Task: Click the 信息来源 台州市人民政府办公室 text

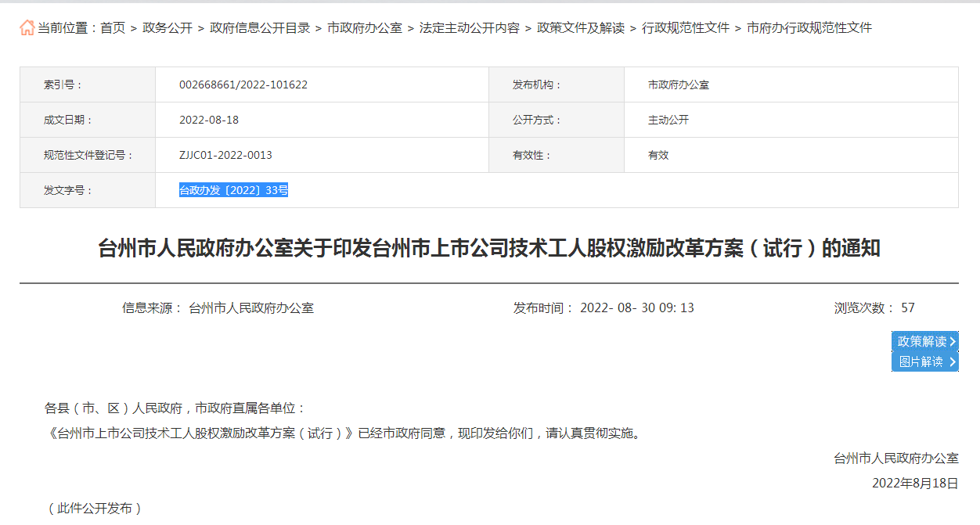Action: pos(218,308)
